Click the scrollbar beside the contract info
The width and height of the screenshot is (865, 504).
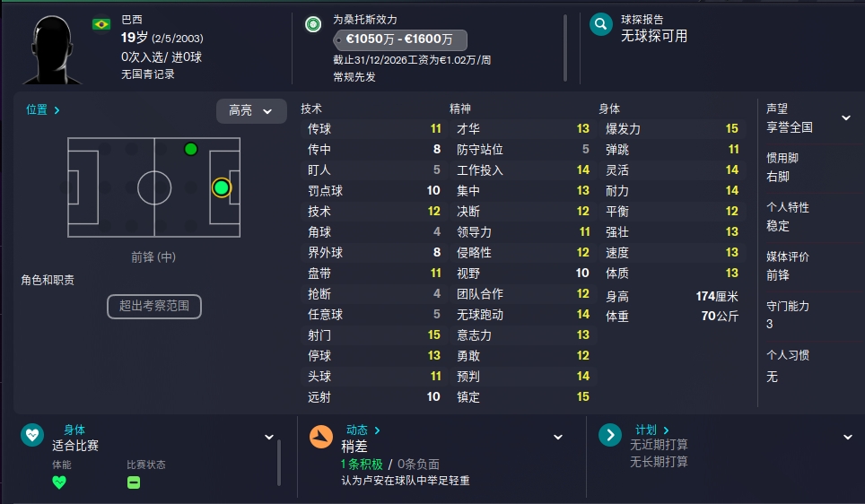565,48
